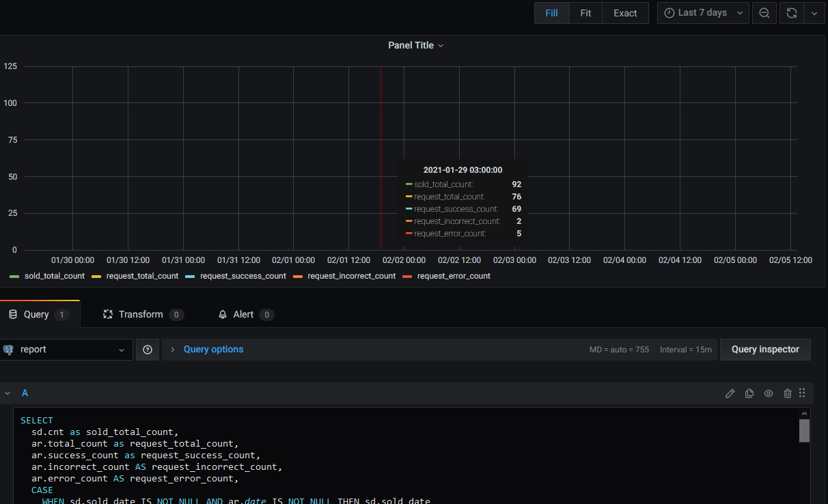The width and height of the screenshot is (828, 504).
Task: Disable query A using the eye icon
Action: [769, 393]
